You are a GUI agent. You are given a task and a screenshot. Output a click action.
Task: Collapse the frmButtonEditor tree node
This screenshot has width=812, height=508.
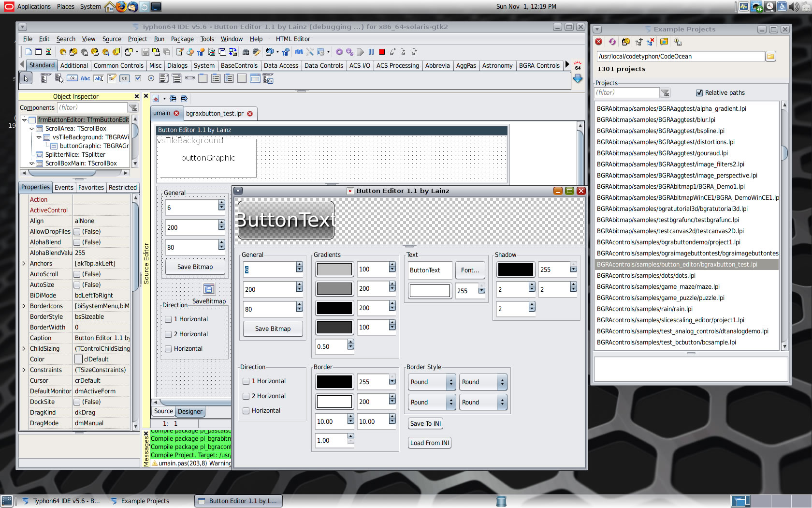(x=24, y=120)
